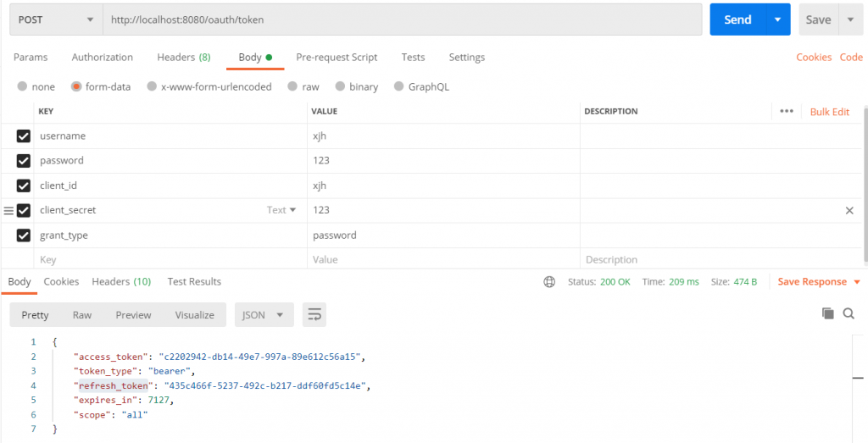This screenshot has height=443, width=868.
Task: Open the Test Results response tab
Action: pos(194,282)
